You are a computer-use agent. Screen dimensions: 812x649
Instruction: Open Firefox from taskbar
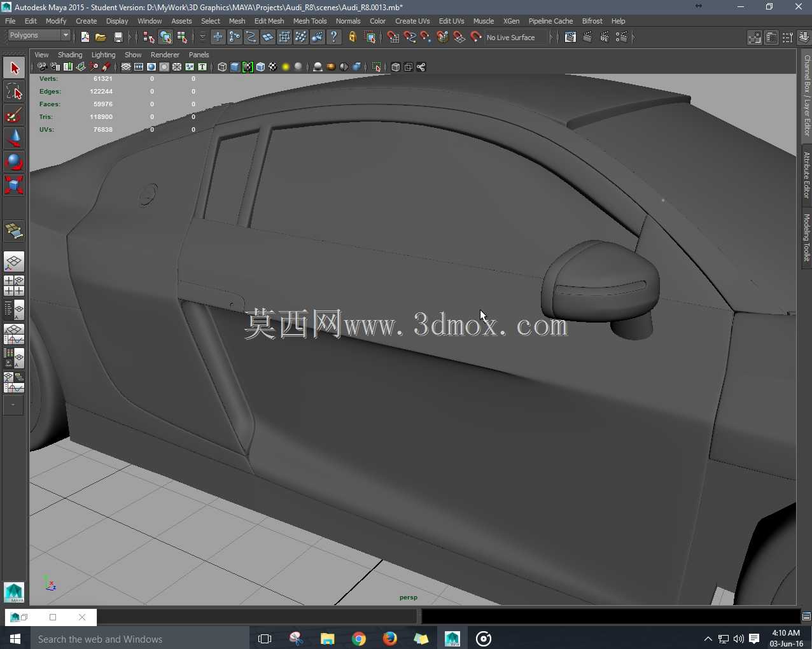pyautogui.click(x=390, y=639)
